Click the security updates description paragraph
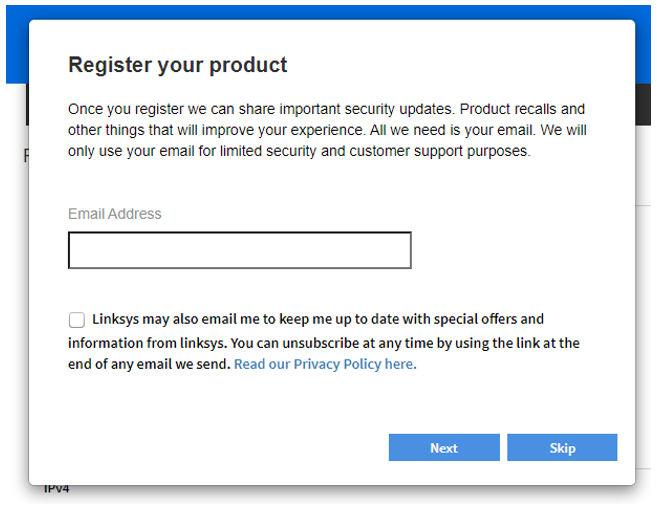Viewport: 657px width, 508px height. pos(327,130)
